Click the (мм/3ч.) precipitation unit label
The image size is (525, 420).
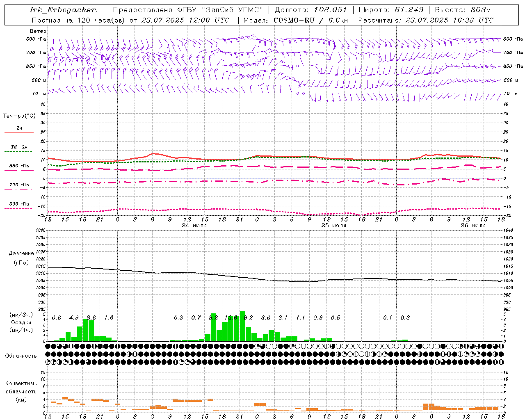[21, 315]
